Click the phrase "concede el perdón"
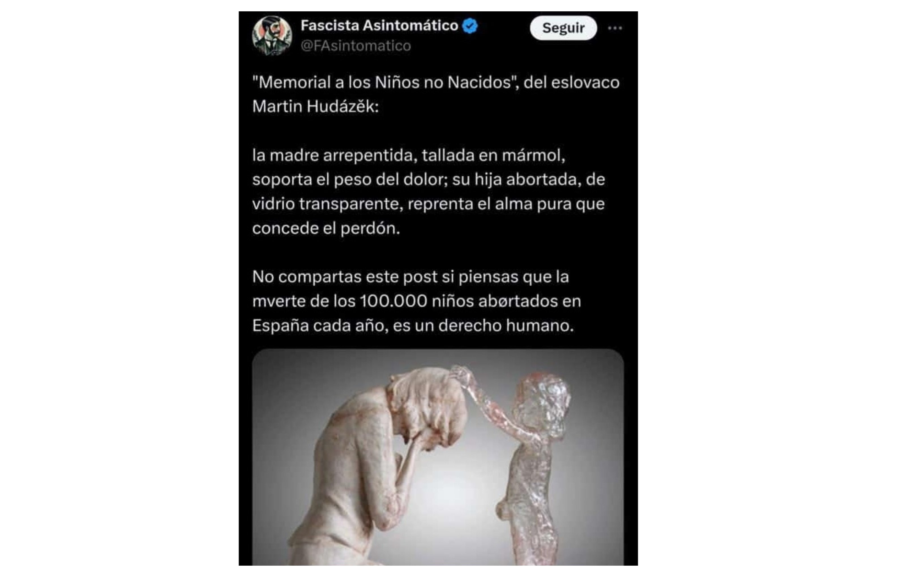 326,228
